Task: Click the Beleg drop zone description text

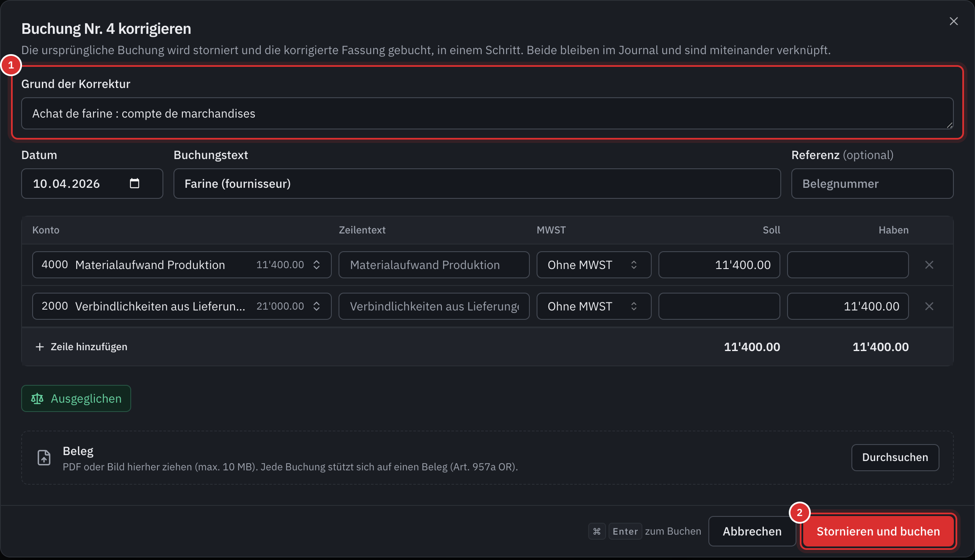Action: click(290, 467)
